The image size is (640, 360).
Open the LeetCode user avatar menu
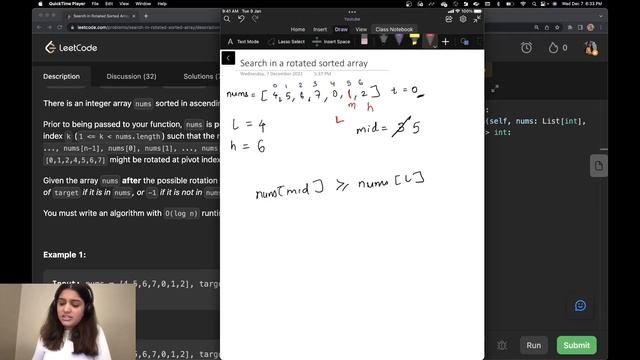tap(591, 48)
